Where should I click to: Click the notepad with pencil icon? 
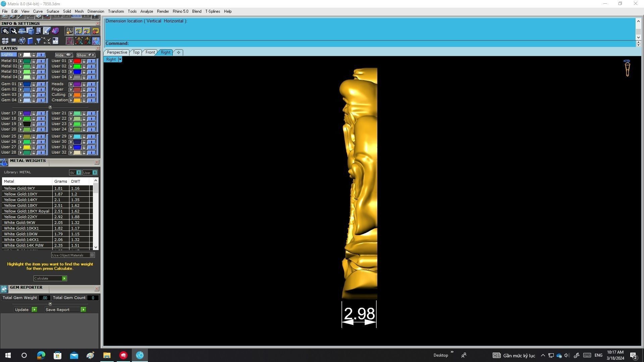pyautogui.click(x=47, y=31)
